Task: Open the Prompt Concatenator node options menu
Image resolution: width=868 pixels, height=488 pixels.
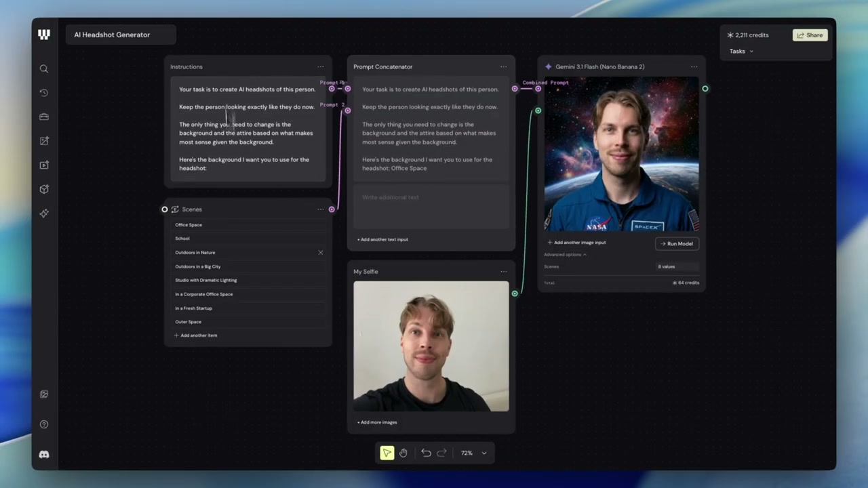Action: point(504,66)
